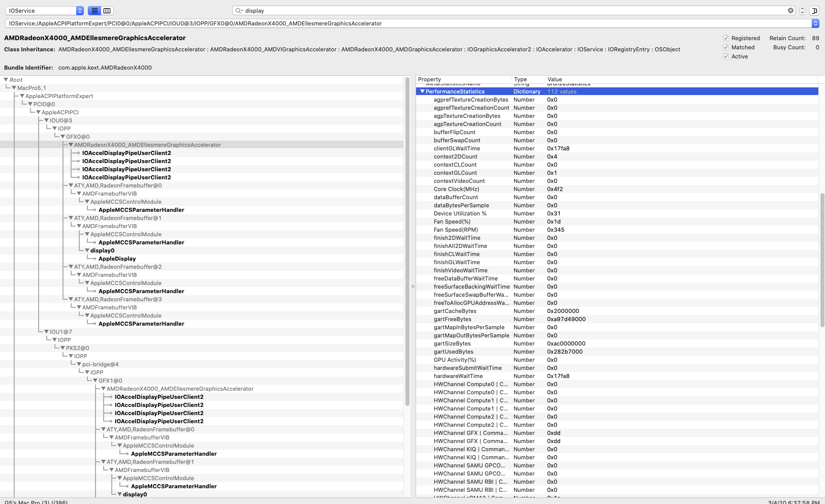Click into the search field containing 'display'
The image size is (825, 504).
[513, 11]
